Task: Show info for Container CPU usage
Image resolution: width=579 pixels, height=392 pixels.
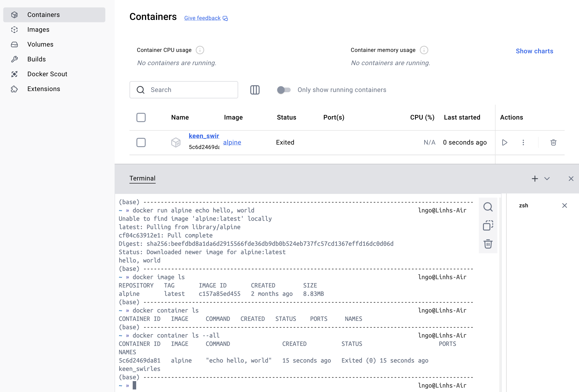Action: click(199, 50)
